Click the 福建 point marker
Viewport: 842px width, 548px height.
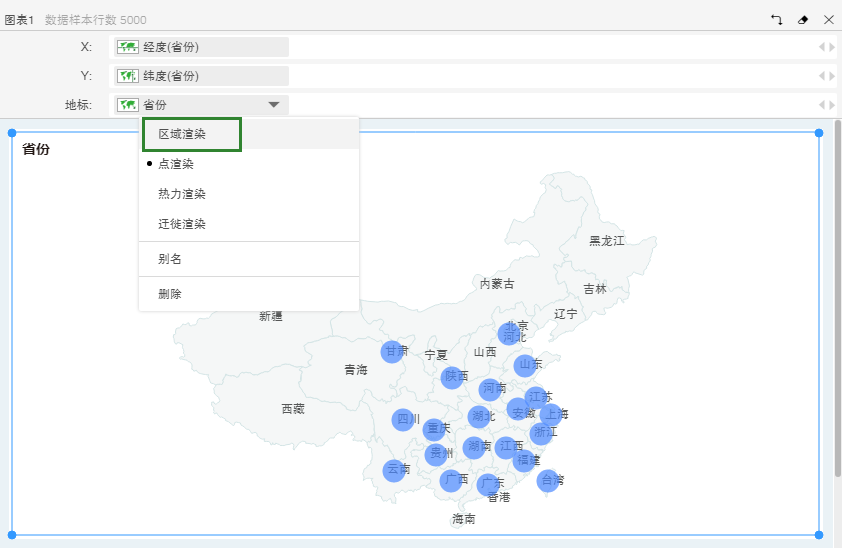pos(524,461)
